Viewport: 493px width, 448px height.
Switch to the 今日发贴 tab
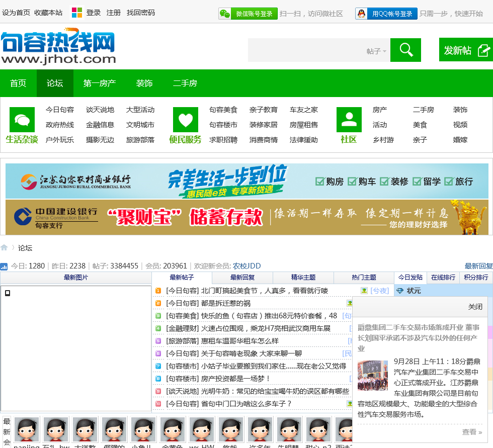(x=410, y=278)
